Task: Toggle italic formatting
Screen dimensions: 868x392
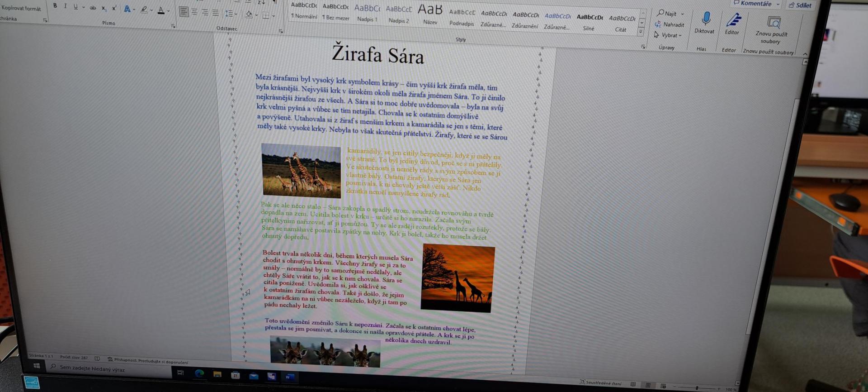Action: (65, 6)
